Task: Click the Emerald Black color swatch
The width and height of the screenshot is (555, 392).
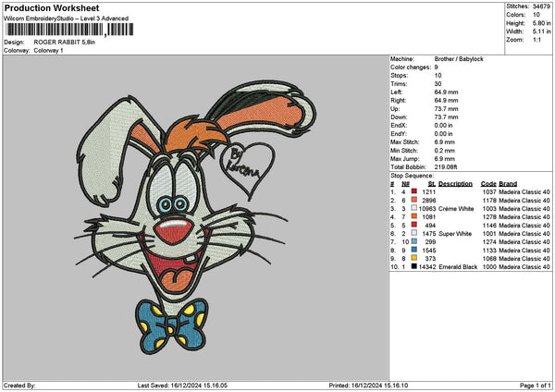Action: point(413,266)
